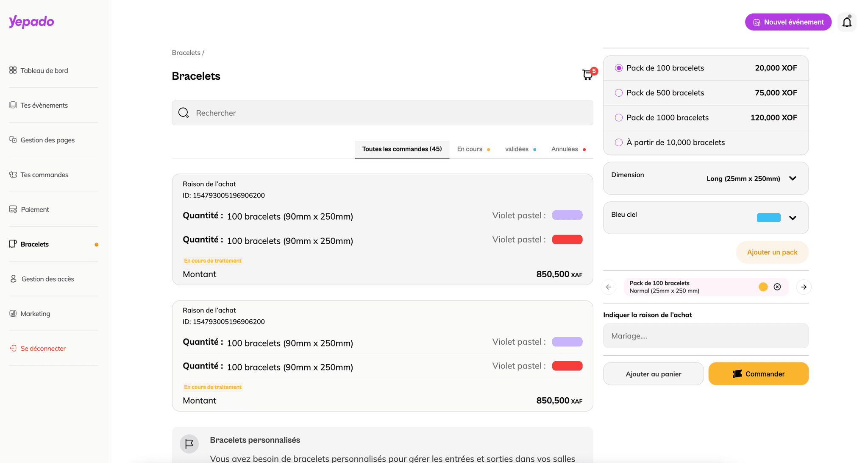Click Ajouter un pack button
The width and height of the screenshot is (868, 463).
(x=772, y=252)
